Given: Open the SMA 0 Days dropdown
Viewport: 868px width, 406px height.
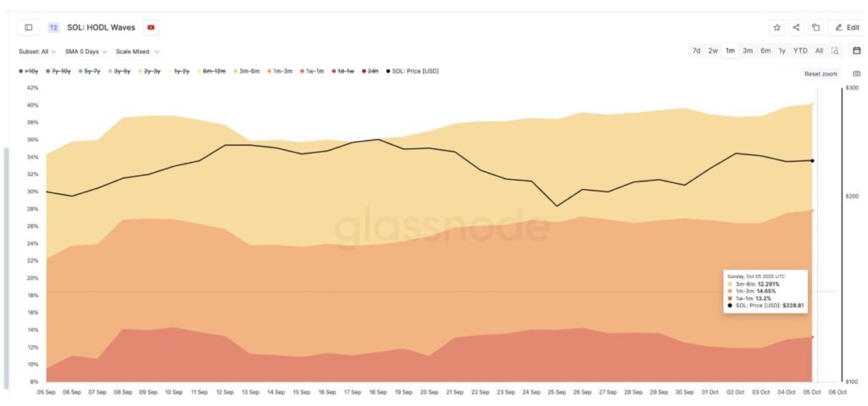Looking at the screenshot, I should pyautogui.click(x=86, y=52).
